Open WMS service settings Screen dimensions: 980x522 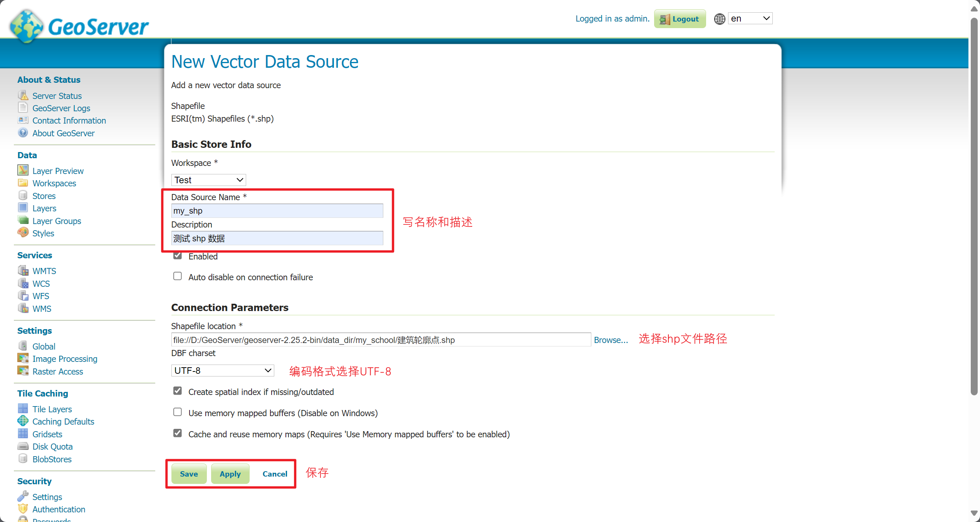coord(42,309)
